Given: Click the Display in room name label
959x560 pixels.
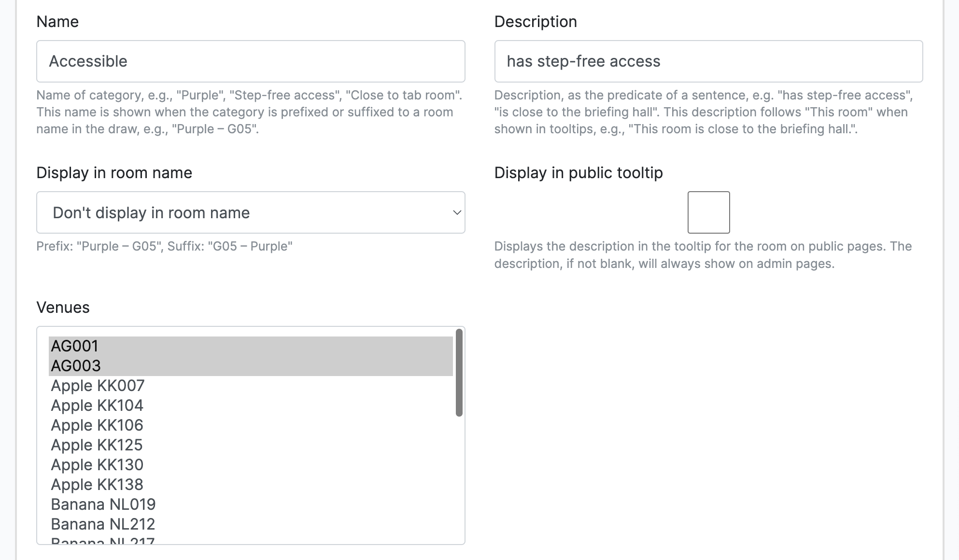Looking at the screenshot, I should (114, 173).
